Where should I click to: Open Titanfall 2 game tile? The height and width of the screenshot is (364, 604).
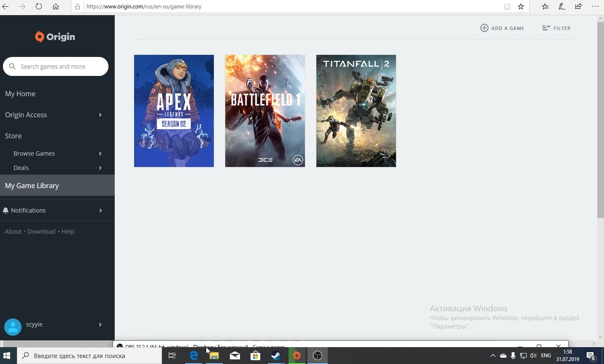356,111
